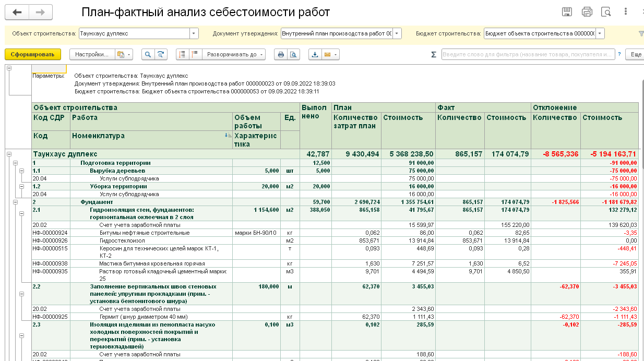Click the yellow Сформировать button
644x361 pixels.
coord(33,54)
